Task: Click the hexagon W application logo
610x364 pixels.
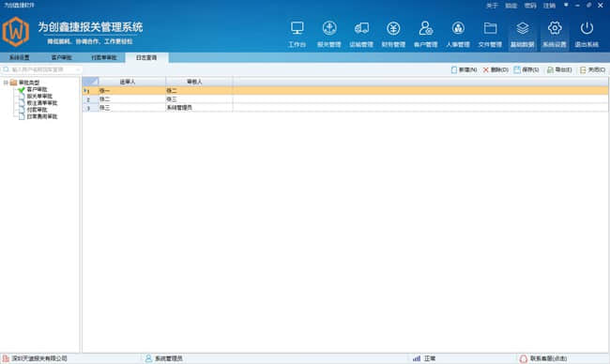Action: pos(16,32)
